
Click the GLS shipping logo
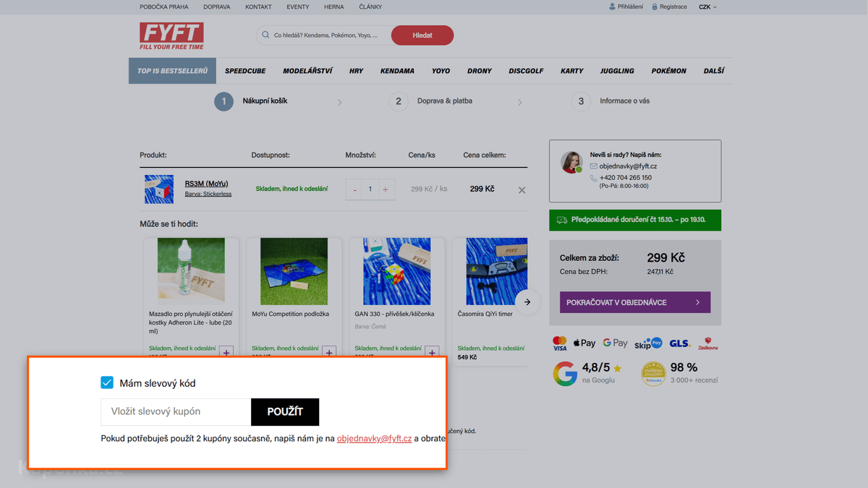click(x=680, y=343)
